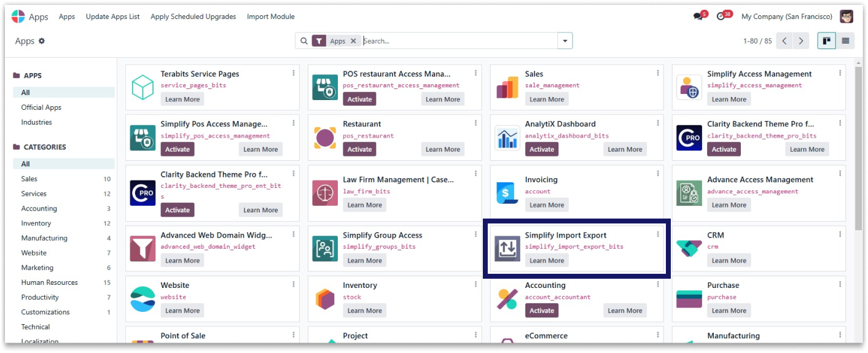This screenshot has width=868, height=353.
Task: Click the Advanced Web Domain Widget icon
Action: (x=143, y=249)
